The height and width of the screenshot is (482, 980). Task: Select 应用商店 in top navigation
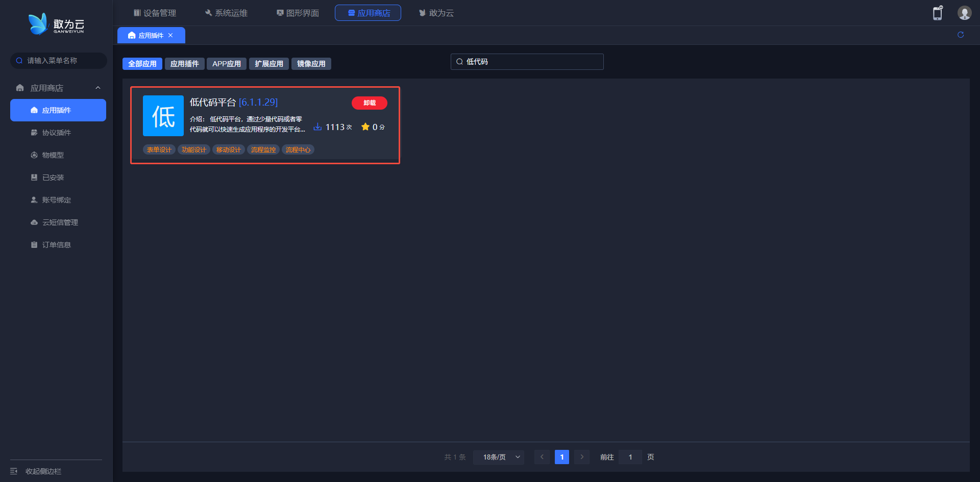[368, 13]
